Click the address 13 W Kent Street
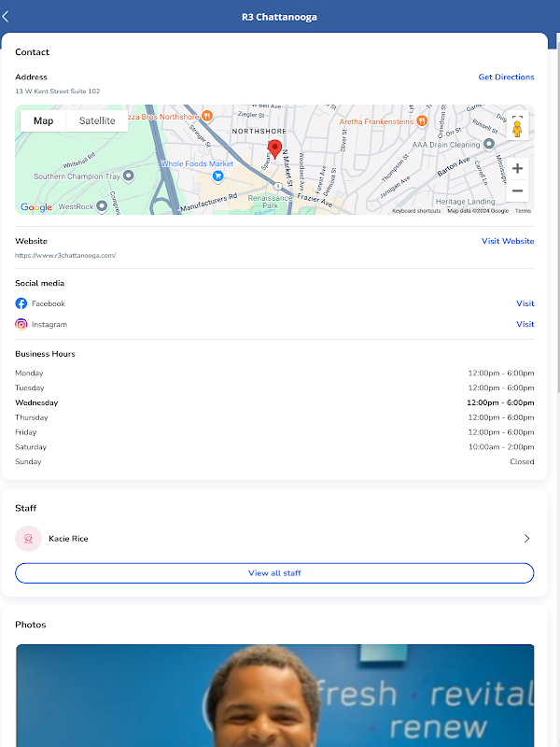560x747 pixels. (58, 91)
